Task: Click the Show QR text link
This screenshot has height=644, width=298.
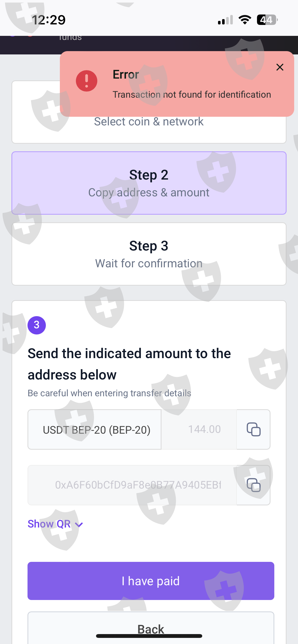Action: pyautogui.click(x=49, y=524)
